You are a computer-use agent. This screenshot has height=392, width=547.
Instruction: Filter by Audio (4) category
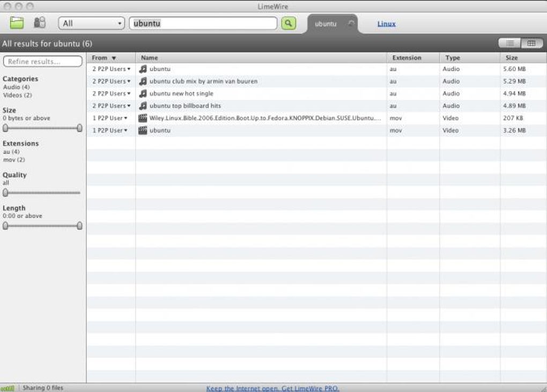tap(17, 87)
